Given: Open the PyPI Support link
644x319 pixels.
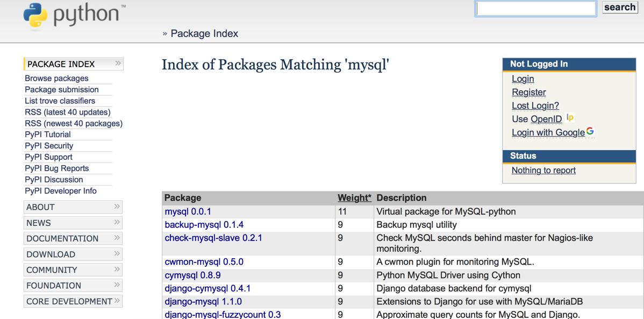Looking at the screenshot, I should click(x=48, y=157).
